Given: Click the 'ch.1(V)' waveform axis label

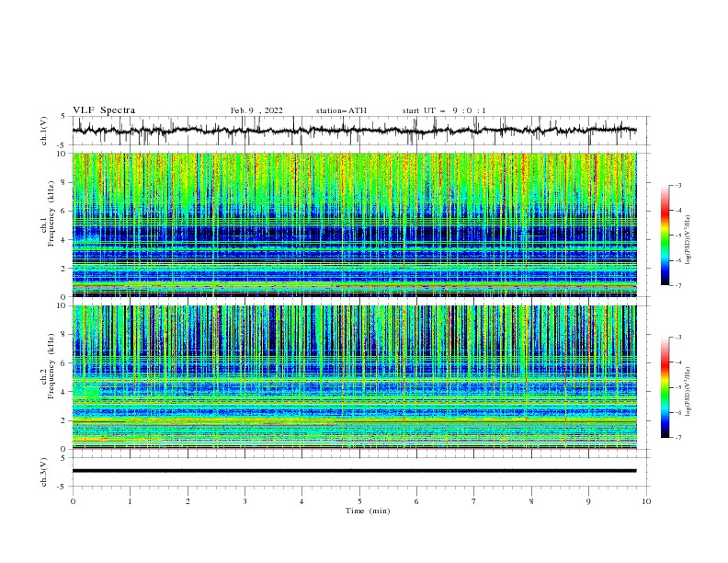Looking at the screenshot, I should pyautogui.click(x=44, y=131).
